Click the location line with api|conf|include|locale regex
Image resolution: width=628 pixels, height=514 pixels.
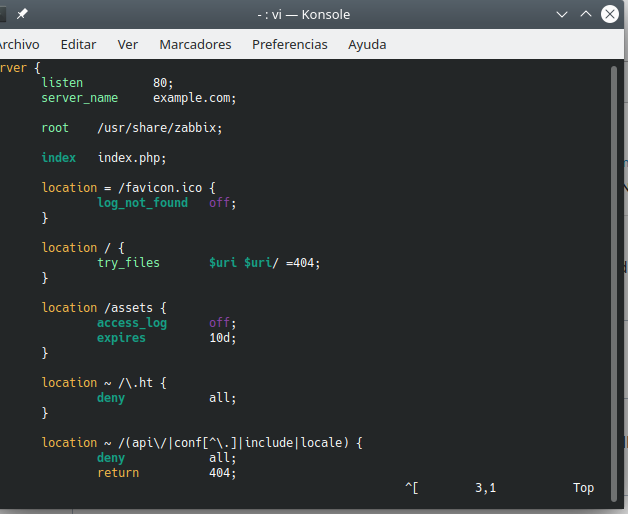[x=202, y=443]
